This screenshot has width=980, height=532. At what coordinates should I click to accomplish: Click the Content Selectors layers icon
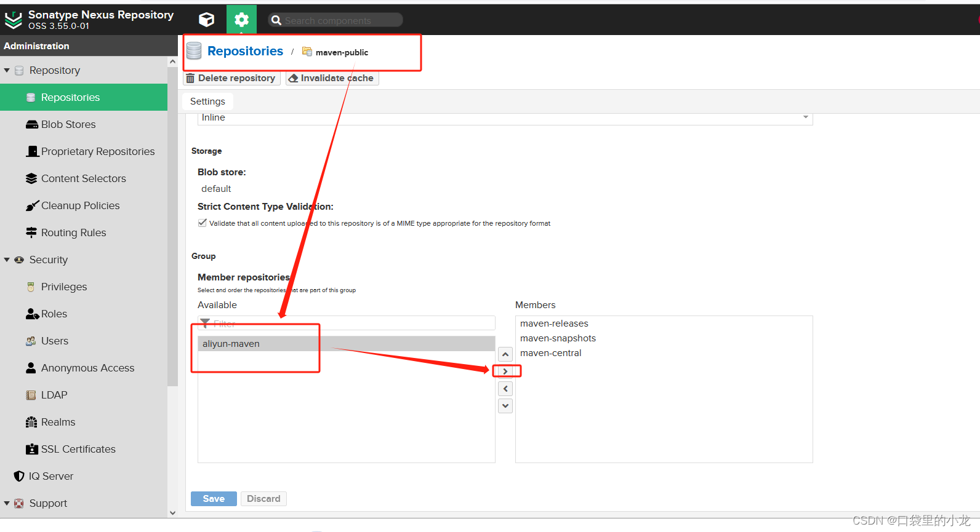pyautogui.click(x=31, y=178)
